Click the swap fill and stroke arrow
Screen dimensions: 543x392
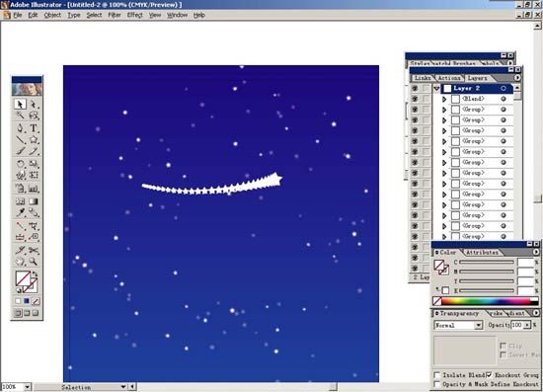tap(35, 274)
